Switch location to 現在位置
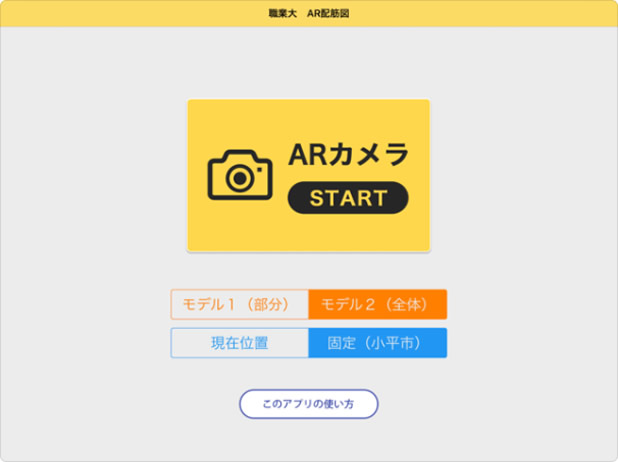Viewport: 618px width, 462px height. [240, 343]
